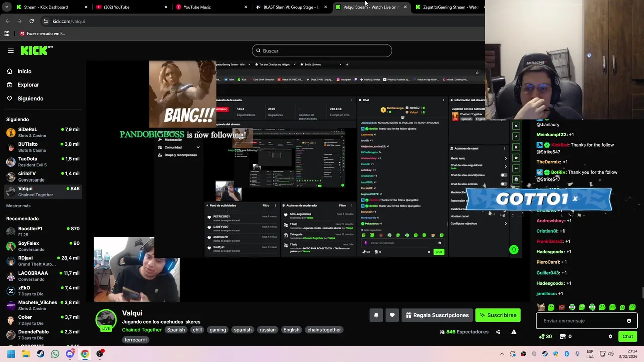Open the emoji picker in chat input

pos(629,321)
